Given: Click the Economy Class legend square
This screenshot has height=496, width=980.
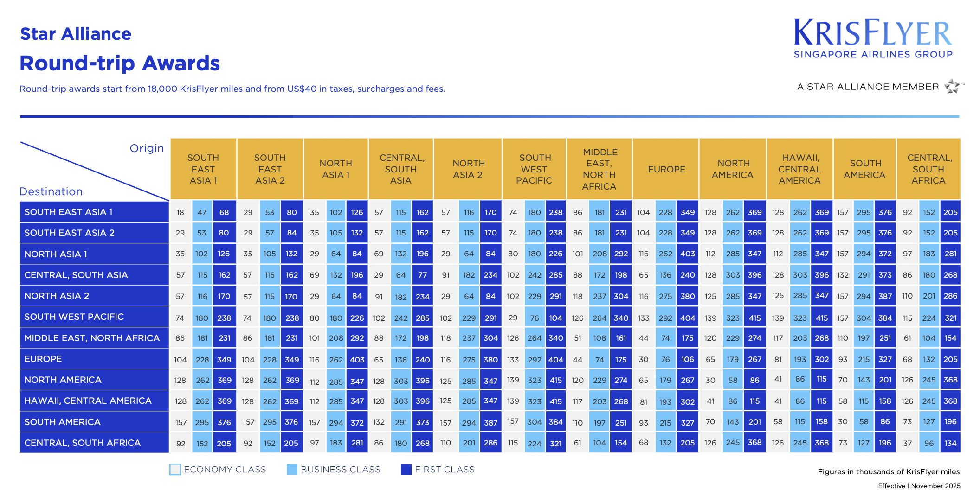Looking at the screenshot, I should 175,470.
